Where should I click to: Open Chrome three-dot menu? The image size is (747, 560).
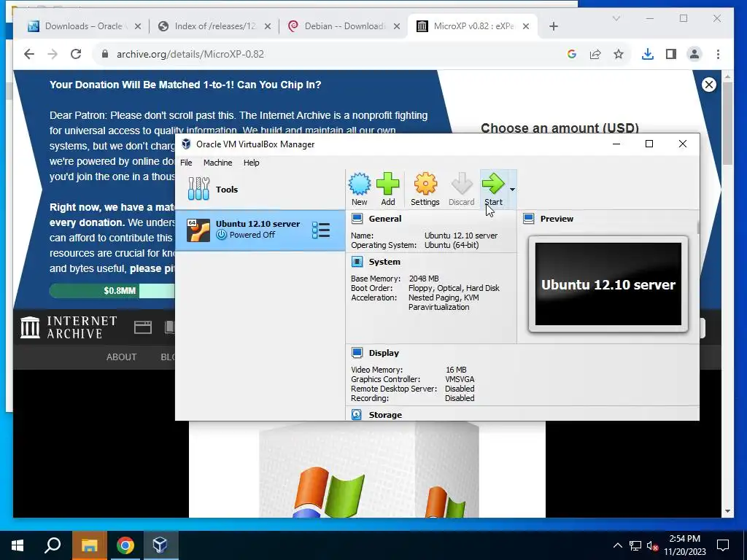pyautogui.click(x=718, y=54)
